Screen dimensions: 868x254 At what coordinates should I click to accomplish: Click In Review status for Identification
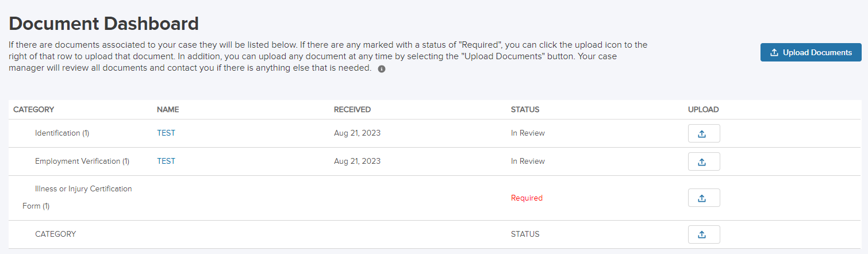tap(528, 133)
